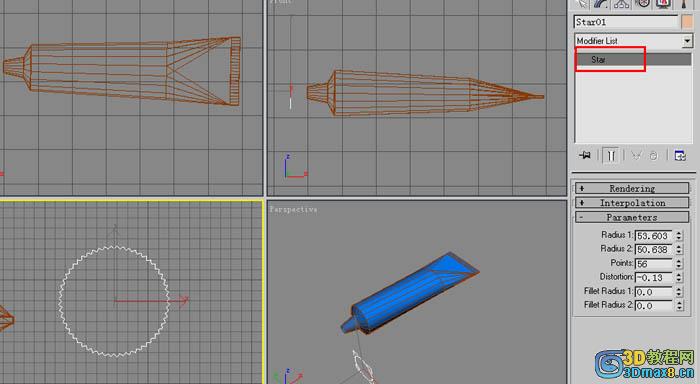Viewport: 700px width, 384px height.
Task: Click the Radius 2 spinner arrows
Action: click(679, 249)
